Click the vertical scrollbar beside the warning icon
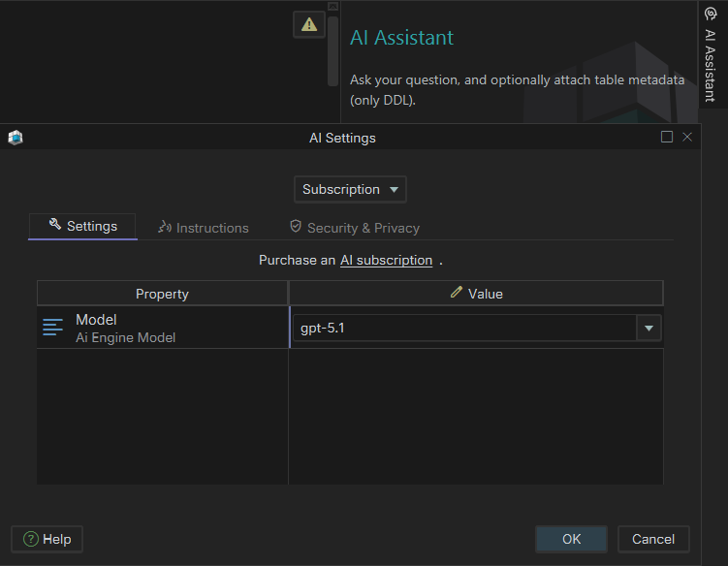The height and width of the screenshot is (566, 728). [332, 51]
